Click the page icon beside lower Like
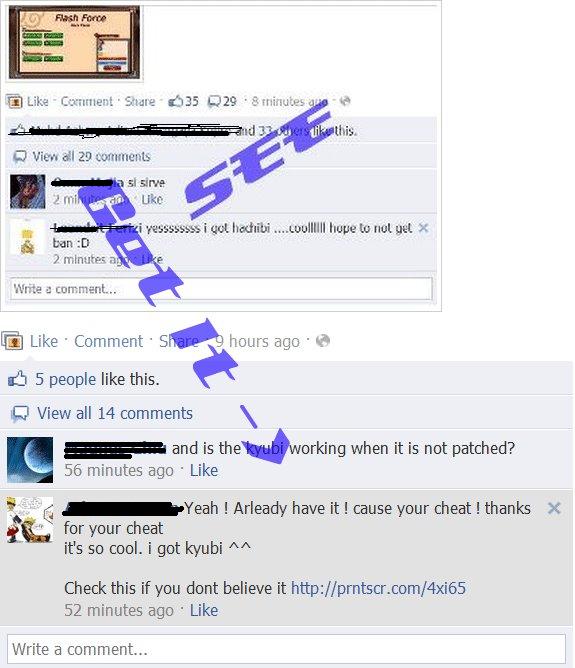Image resolution: width=575 pixels, height=668 pixels. pos(13,341)
